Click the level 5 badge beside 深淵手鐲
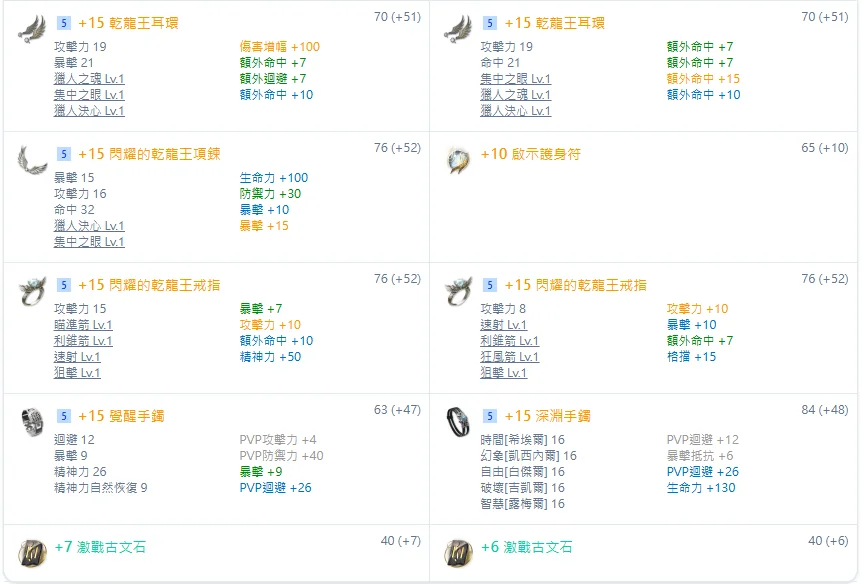This screenshot has height=584, width=862. [x=489, y=416]
